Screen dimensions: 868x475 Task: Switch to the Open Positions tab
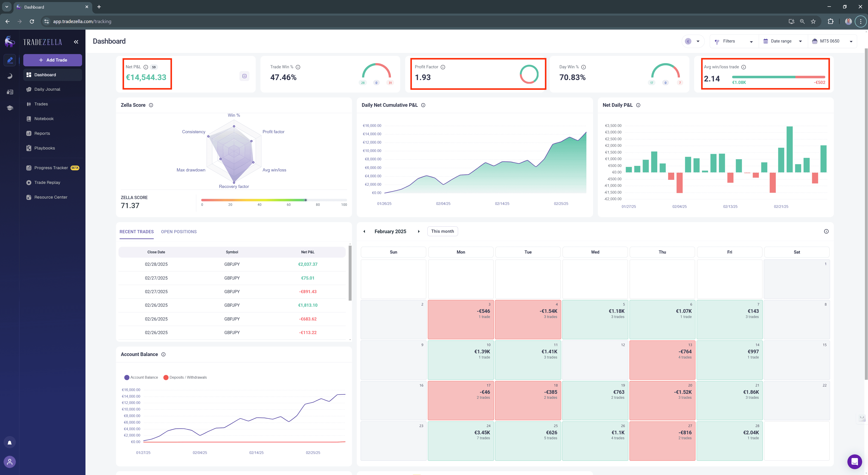pos(179,232)
